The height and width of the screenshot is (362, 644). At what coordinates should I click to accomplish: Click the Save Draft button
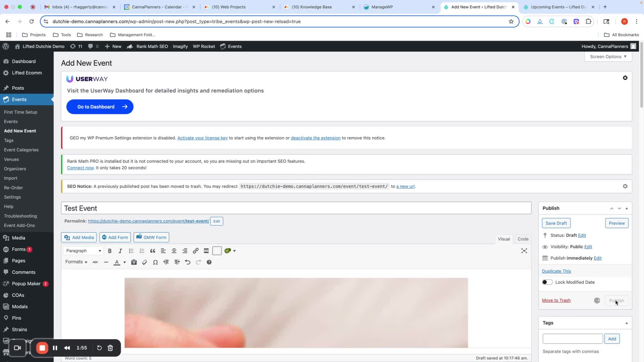(556, 223)
